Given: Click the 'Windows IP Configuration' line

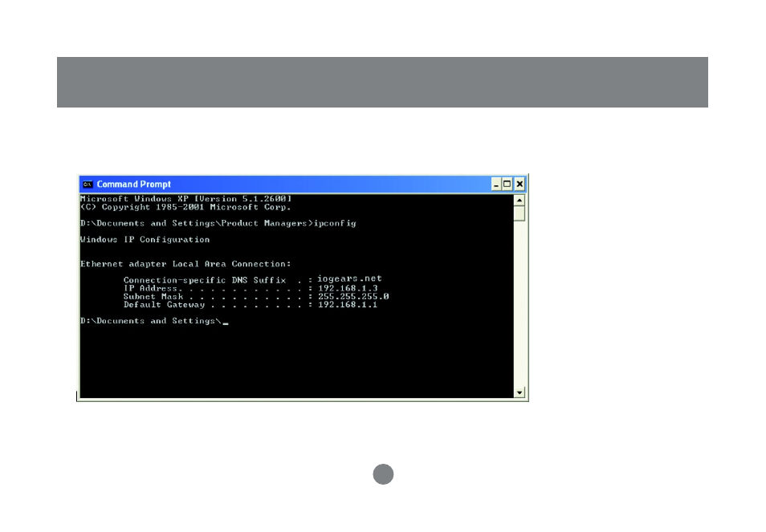Looking at the screenshot, I should (x=145, y=240).
